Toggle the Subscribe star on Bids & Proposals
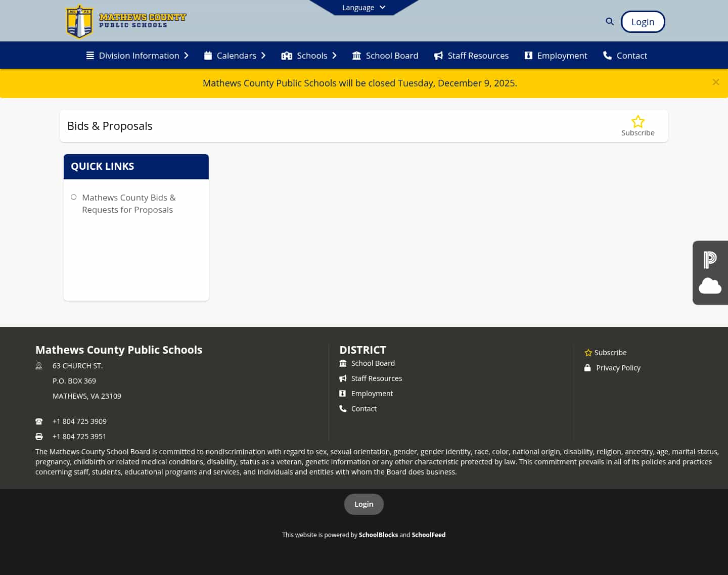 pyautogui.click(x=638, y=121)
